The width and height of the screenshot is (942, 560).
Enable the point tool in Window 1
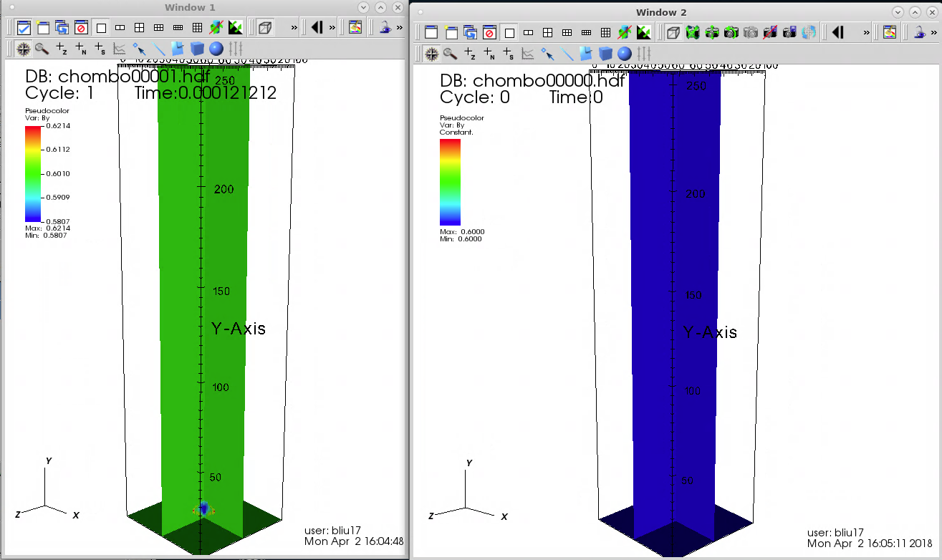pos(139,49)
